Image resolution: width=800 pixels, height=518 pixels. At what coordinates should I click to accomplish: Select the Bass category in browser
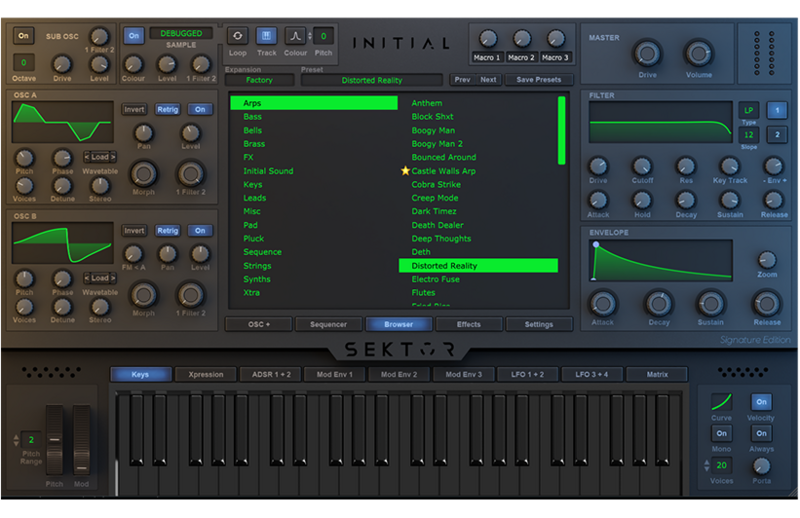point(253,117)
